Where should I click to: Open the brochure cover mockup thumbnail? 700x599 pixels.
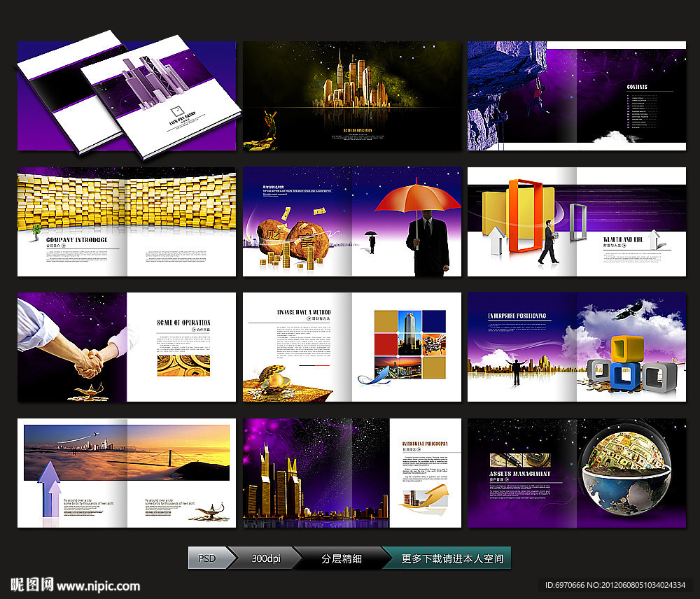[127, 96]
